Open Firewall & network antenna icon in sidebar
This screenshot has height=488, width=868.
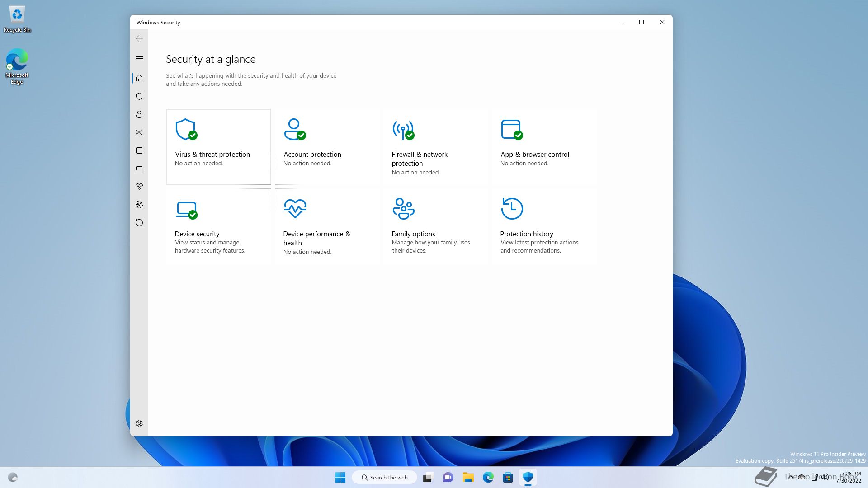pos(139,132)
